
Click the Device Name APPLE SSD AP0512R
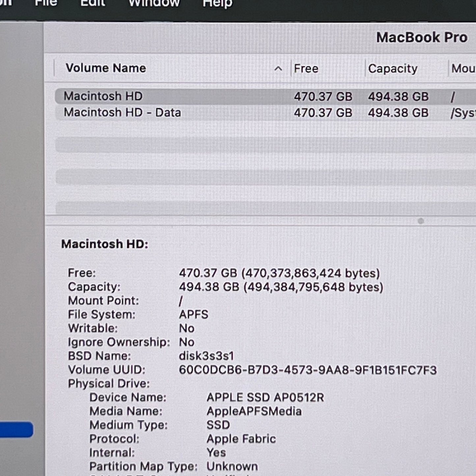coord(265,398)
